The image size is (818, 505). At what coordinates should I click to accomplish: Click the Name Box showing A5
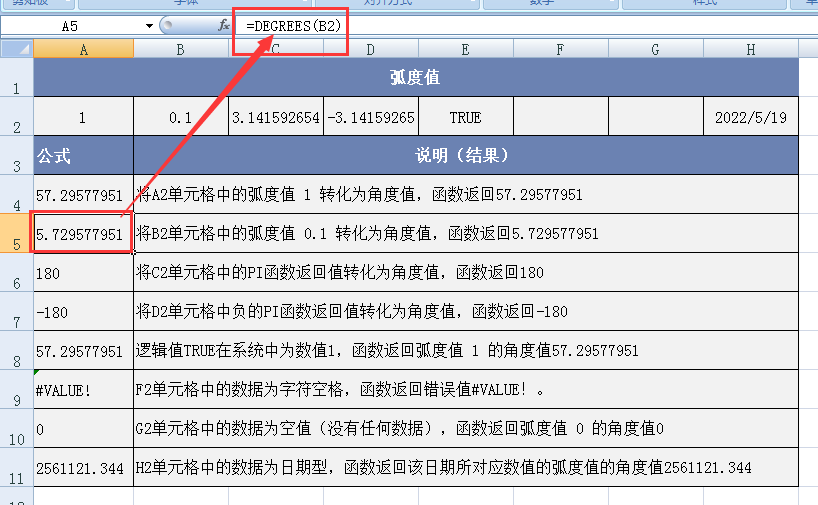point(72,26)
